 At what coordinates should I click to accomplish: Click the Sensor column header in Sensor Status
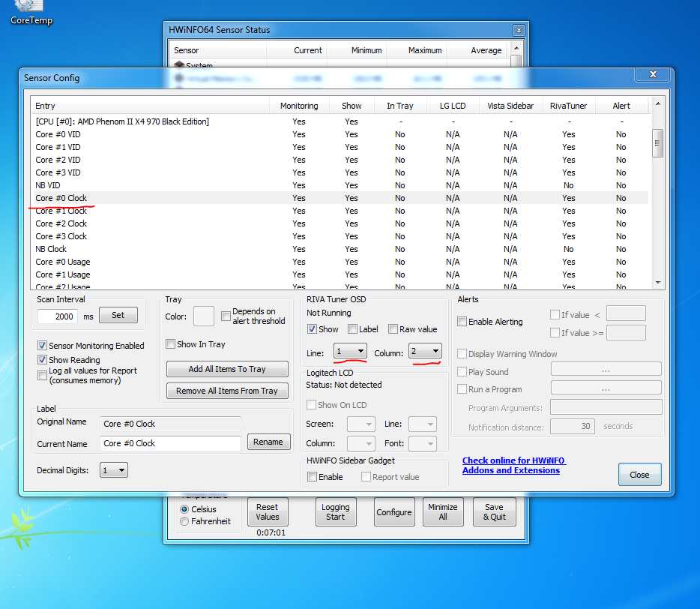click(x=218, y=50)
